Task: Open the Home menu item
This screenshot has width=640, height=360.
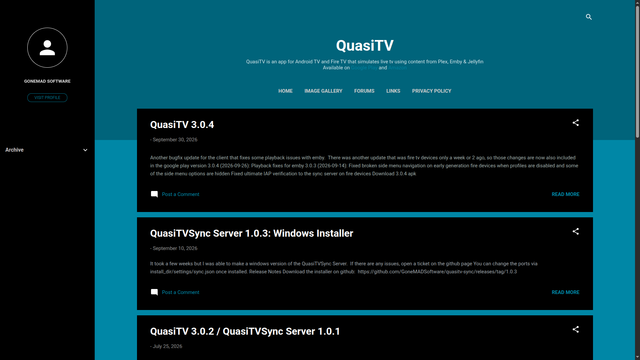Action: [285, 91]
